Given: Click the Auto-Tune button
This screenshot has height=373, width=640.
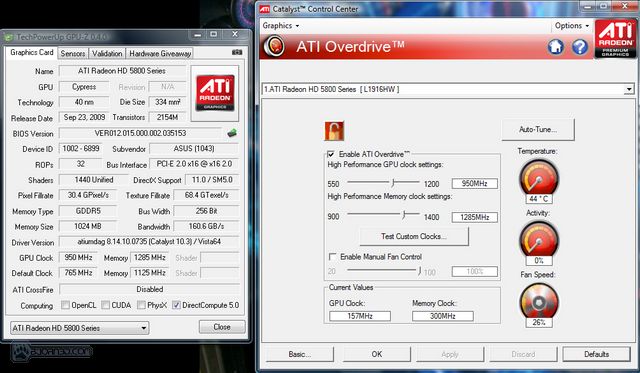Looking at the screenshot, I should click(538, 130).
